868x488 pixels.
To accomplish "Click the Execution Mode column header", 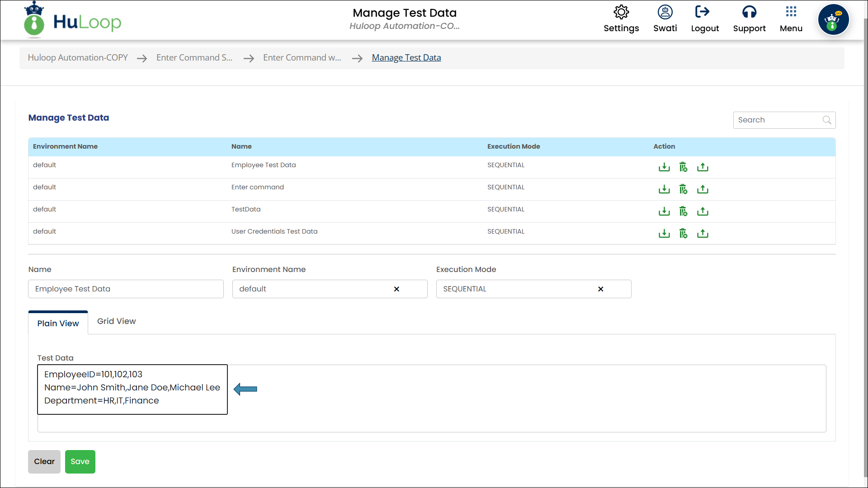I will [x=514, y=146].
